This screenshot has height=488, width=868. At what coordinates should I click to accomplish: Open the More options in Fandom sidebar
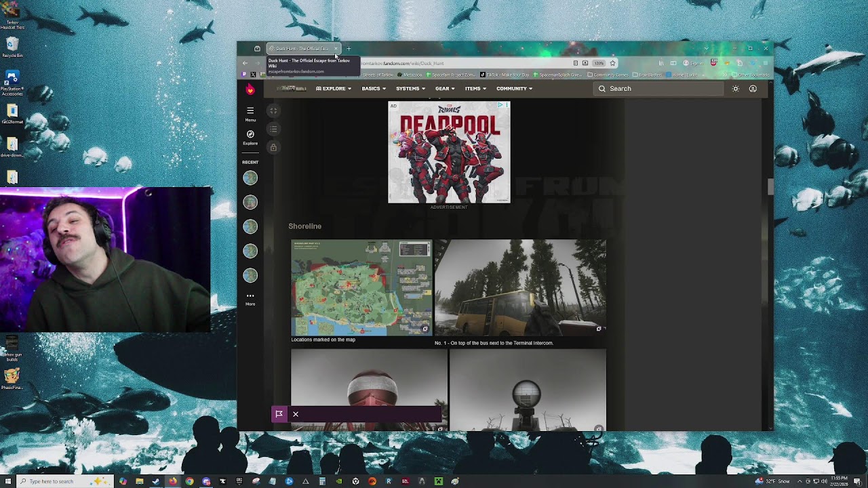[x=250, y=298]
